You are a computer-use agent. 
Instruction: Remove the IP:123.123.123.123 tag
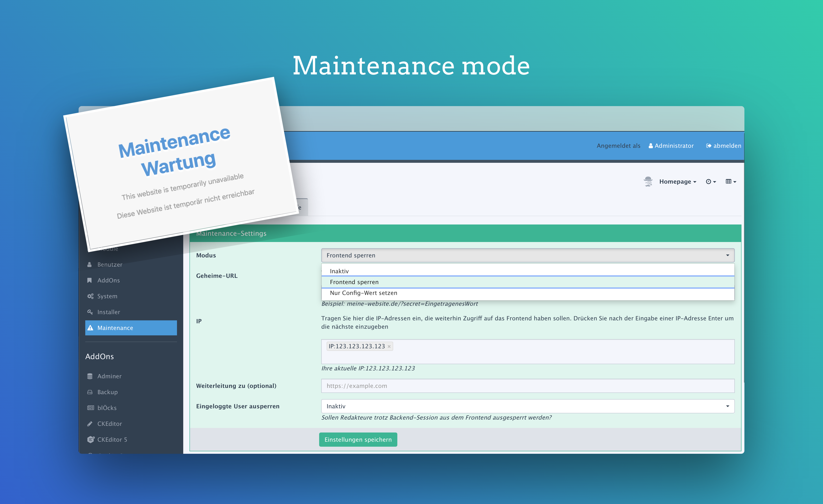point(389,346)
